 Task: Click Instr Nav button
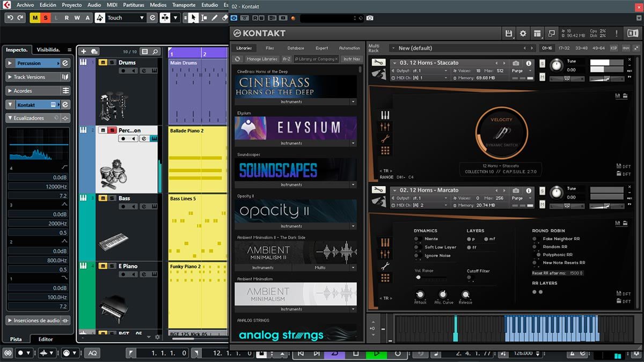pyautogui.click(x=352, y=59)
